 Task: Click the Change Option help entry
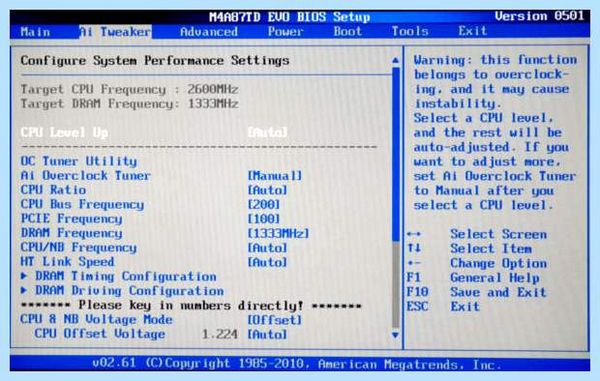(499, 264)
